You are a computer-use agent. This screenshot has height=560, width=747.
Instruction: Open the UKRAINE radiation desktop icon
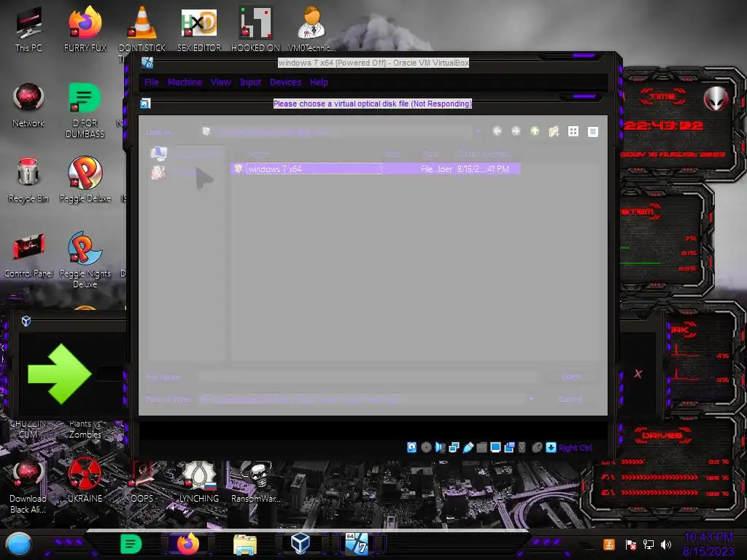point(85,480)
